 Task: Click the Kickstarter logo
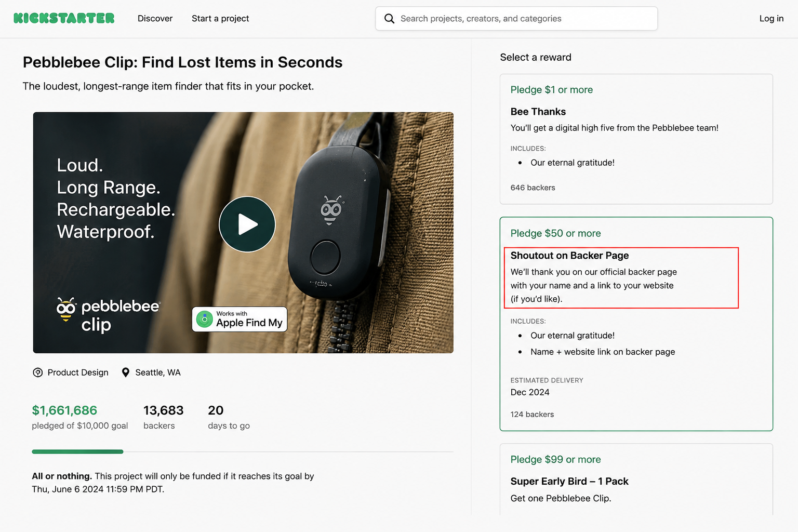(x=64, y=18)
